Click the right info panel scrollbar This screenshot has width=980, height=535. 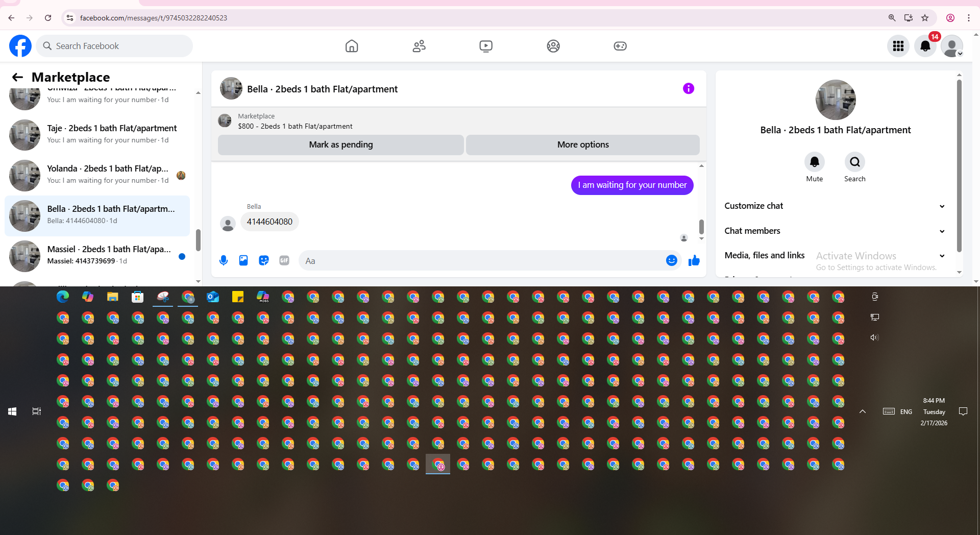(959, 166)
